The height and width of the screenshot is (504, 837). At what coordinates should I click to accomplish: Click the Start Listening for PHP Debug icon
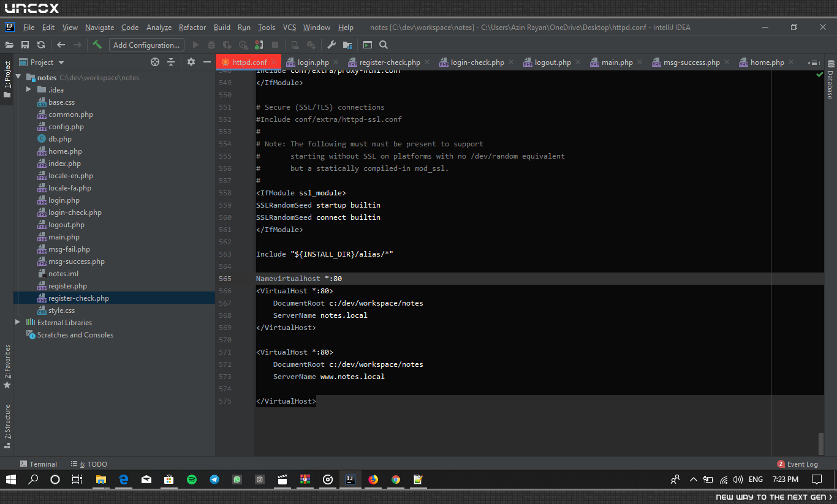pyautogui.click(x=259, y=45)
